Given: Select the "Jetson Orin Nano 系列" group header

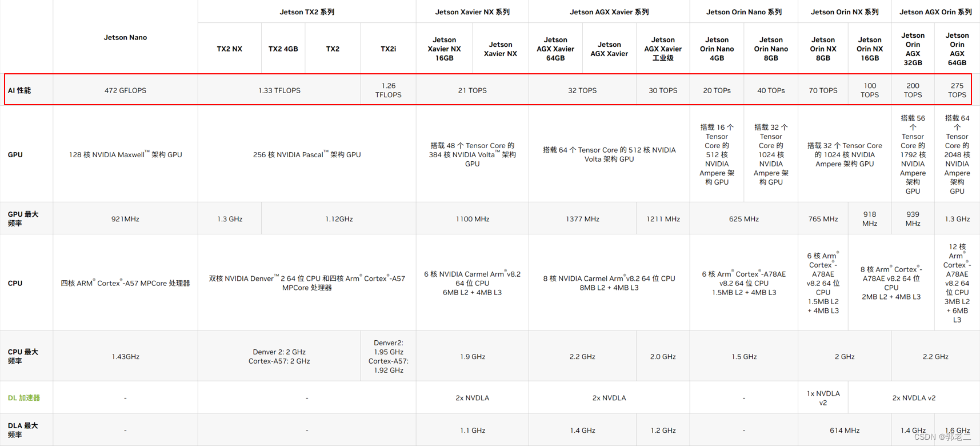Looking at the screenshot, I should pyautogui.click(x=744, y=12).
